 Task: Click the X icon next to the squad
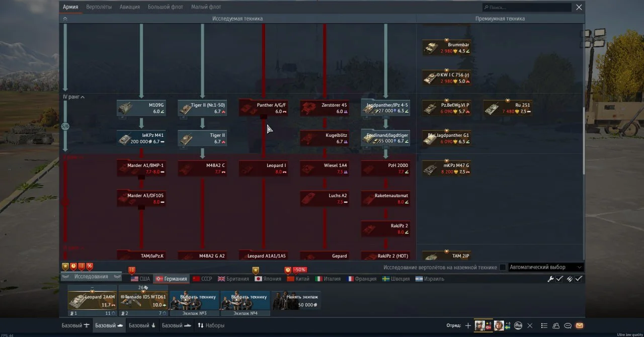coord(530,325)
